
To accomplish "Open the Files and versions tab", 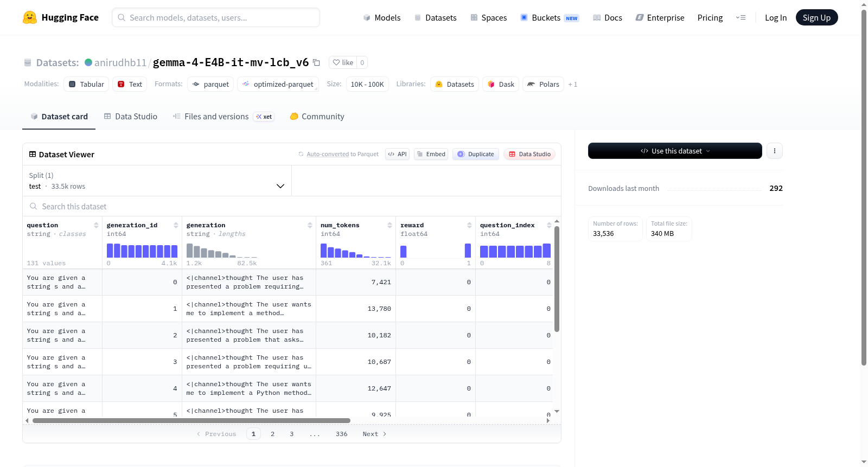I will tap(224, 116).
